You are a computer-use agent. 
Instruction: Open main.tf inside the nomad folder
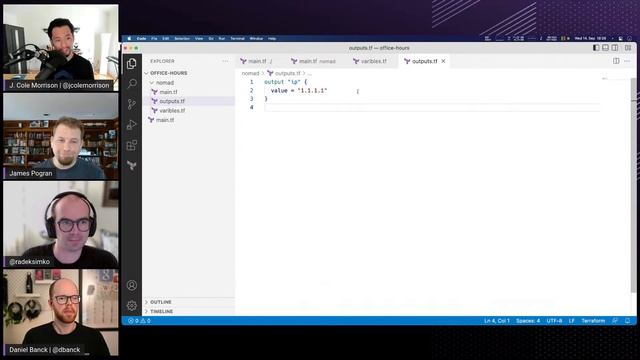point(168,92)
